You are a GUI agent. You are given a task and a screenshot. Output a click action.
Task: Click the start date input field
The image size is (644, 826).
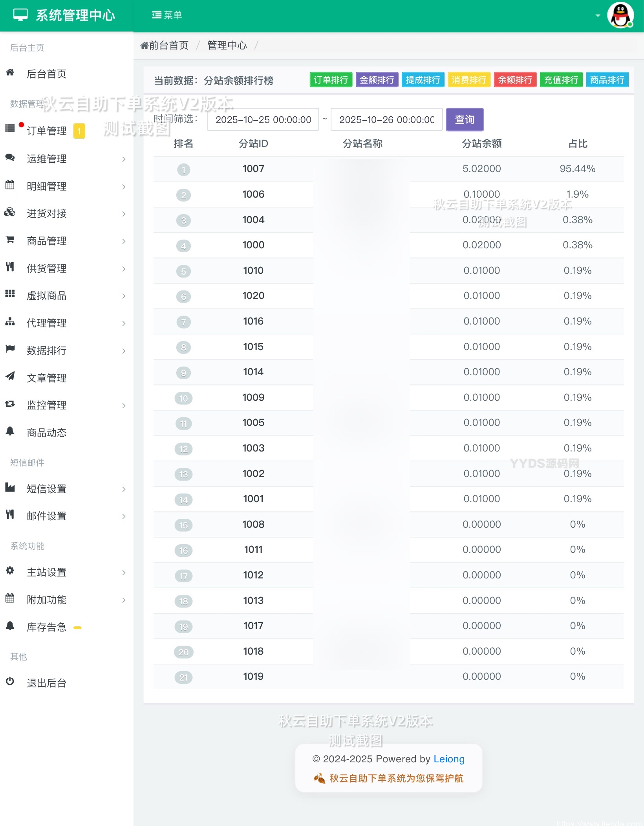click(x=262, y=119)
